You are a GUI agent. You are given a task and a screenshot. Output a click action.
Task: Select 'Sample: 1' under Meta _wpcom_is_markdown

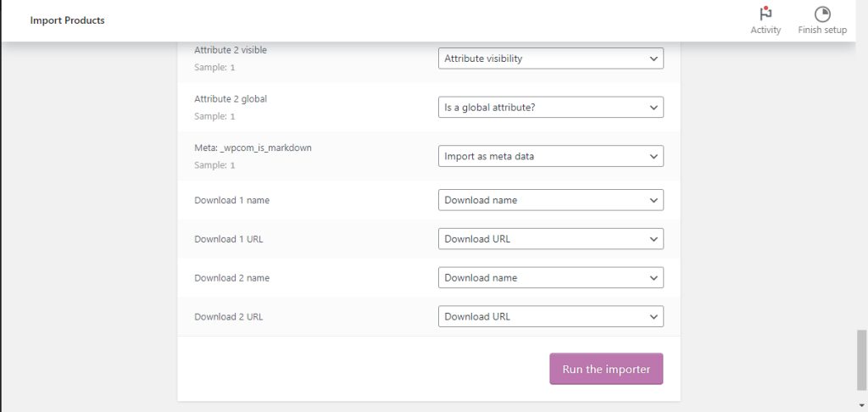pyautogui.click(x=214, y=165)
